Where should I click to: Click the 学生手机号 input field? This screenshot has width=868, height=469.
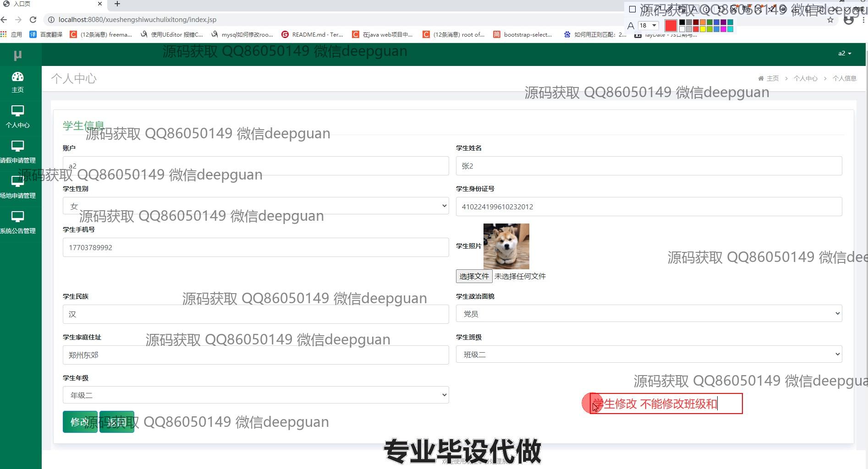[x=256, y=247]
